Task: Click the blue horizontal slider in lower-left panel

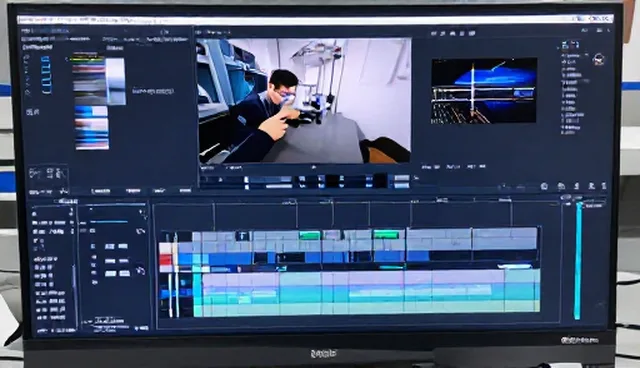Action: [109, 222]
